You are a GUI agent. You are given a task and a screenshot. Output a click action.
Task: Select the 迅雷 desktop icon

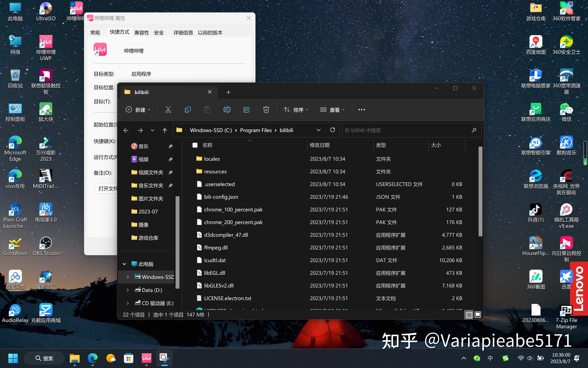[x=566, y=280]
